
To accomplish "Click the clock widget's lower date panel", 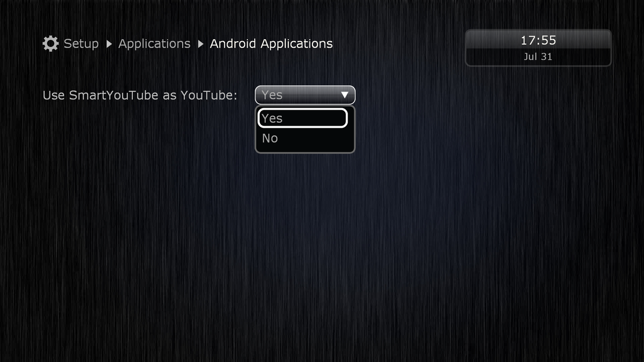I will coord(538,57).
